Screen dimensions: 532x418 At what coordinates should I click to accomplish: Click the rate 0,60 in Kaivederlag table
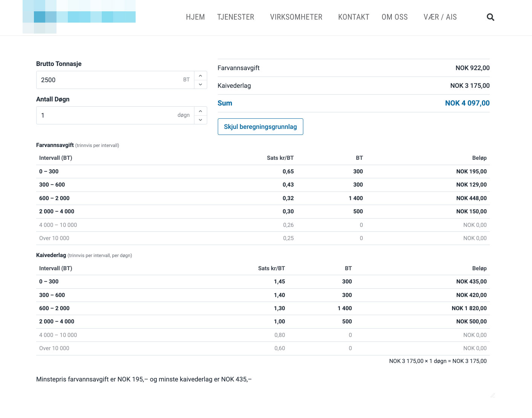(x=280, y=348)
